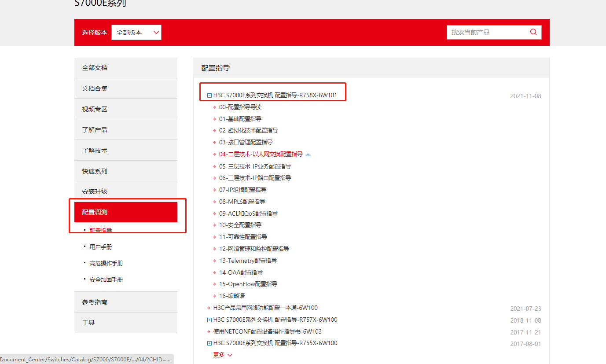Click the search magnifier icon
The width and height of the screenshot is (606, 364).
click(x=533, y=32)
